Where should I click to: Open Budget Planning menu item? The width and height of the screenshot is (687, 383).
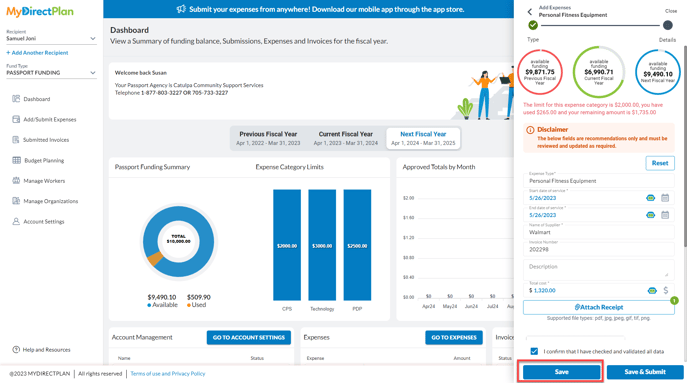[44, 160]
